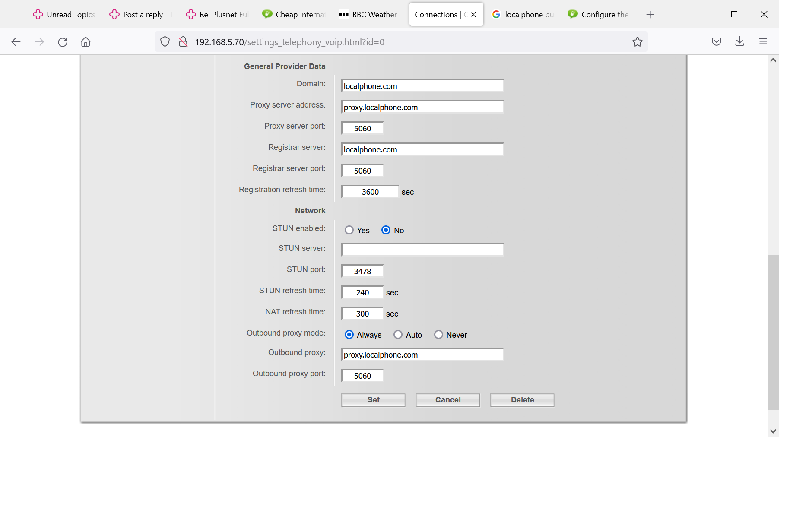Click into the STUN server field
Viewport: 812px width, 513px height.
tap(422, 250)
